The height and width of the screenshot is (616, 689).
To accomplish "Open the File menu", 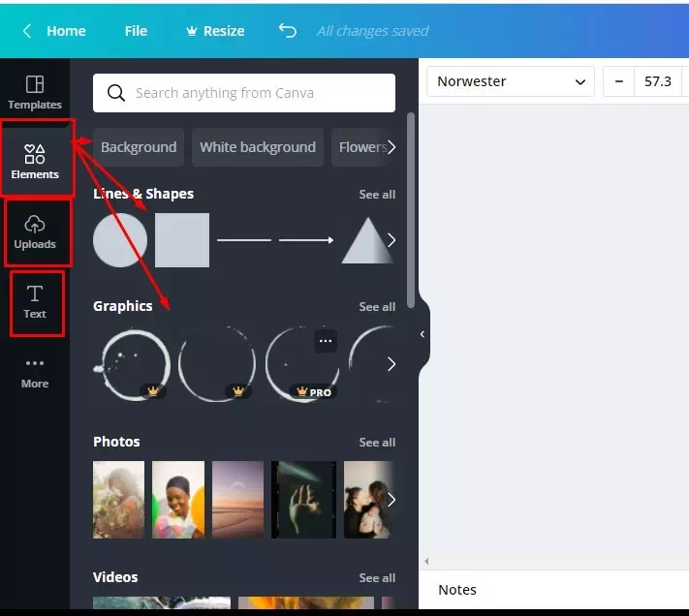I will [136, 31].
